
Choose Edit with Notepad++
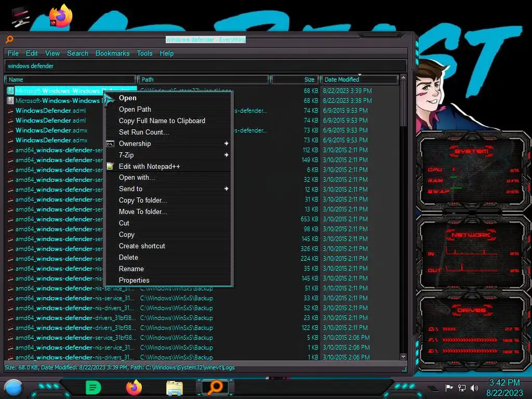click(168, 166)
